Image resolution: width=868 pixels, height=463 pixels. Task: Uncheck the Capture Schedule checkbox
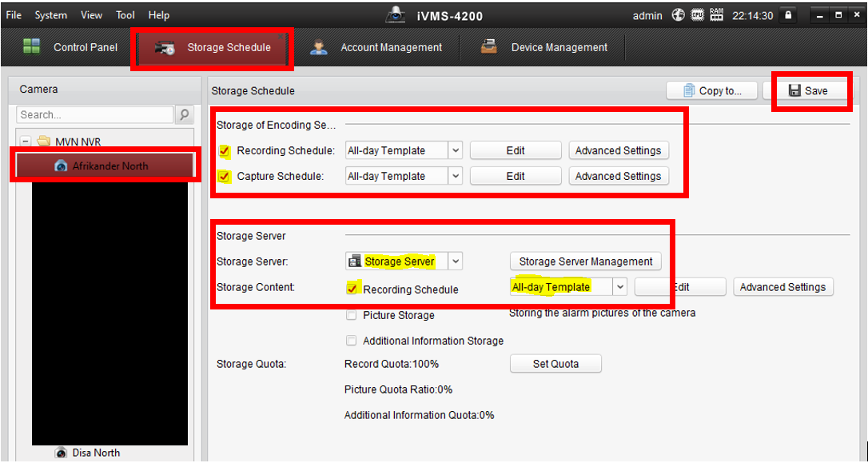coord(225,177)
